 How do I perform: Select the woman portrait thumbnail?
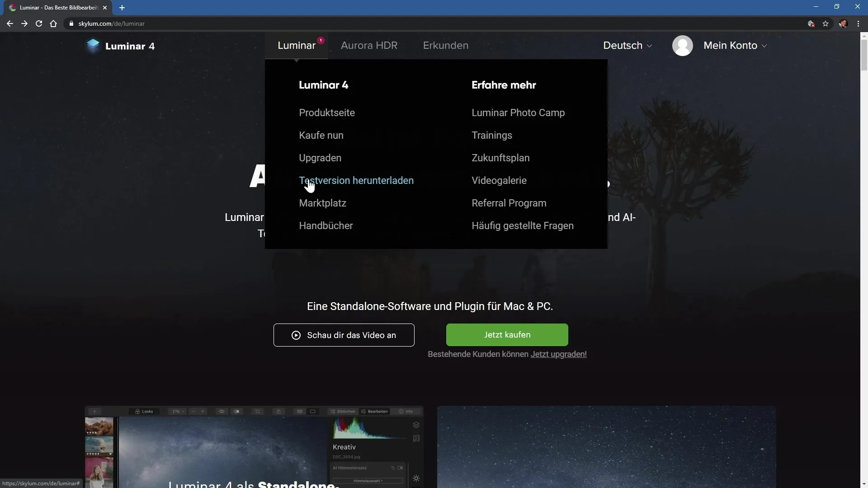tap(99, 473)
